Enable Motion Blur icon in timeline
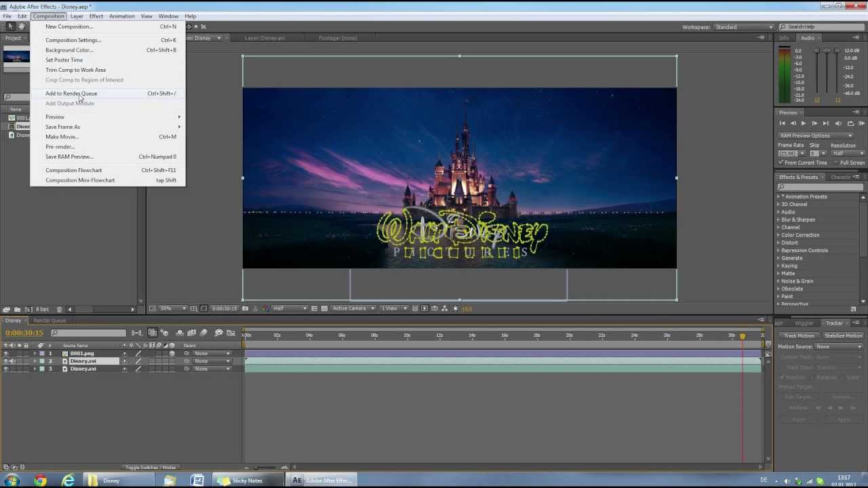 coord(203,333)
